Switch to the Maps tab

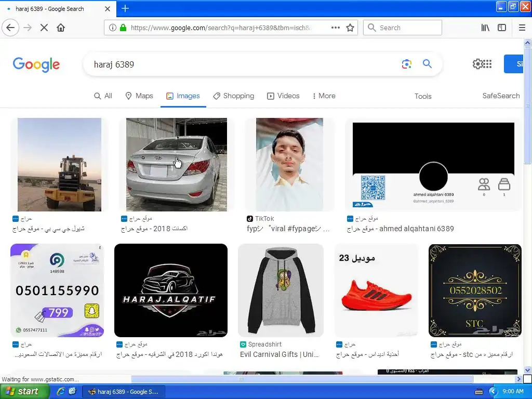pos(139,96)
